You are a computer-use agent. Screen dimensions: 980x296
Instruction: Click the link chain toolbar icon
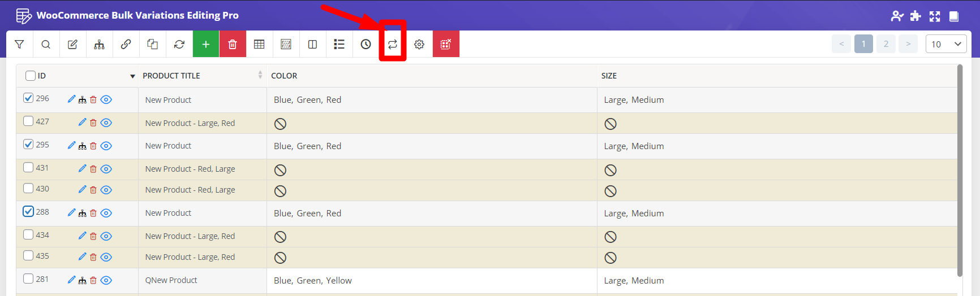[x=126, y=44]
